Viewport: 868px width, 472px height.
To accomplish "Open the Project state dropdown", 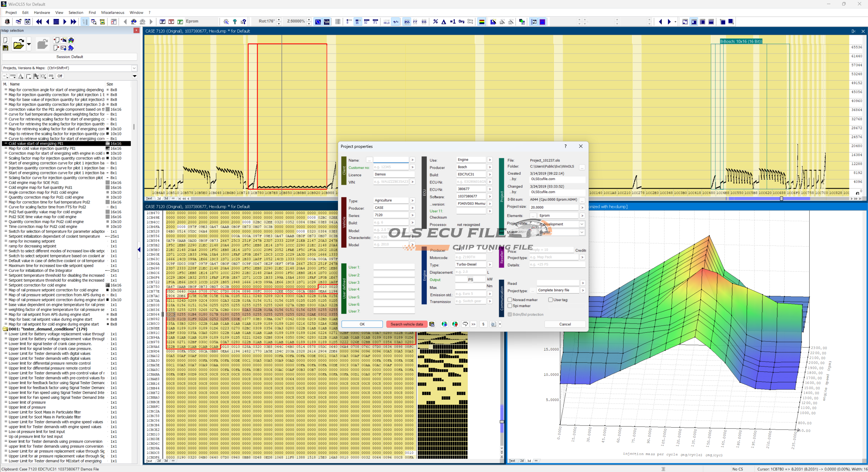I will [x=582, y=224].
